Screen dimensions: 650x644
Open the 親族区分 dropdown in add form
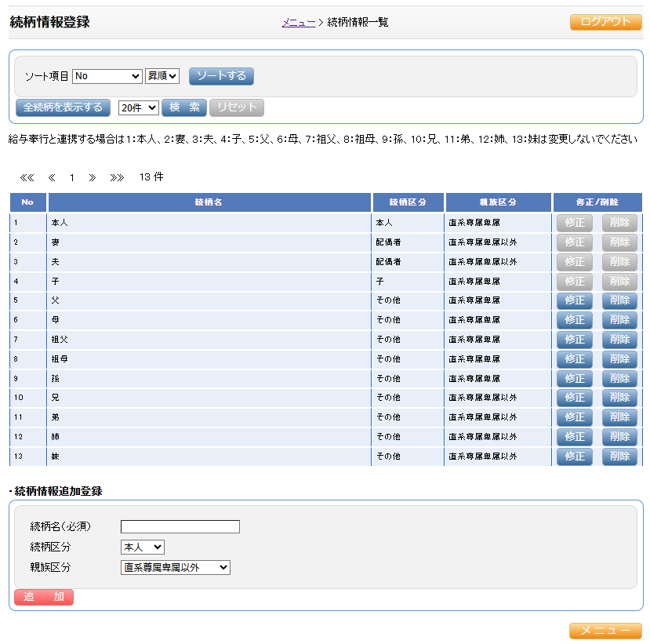pos(176,567)
